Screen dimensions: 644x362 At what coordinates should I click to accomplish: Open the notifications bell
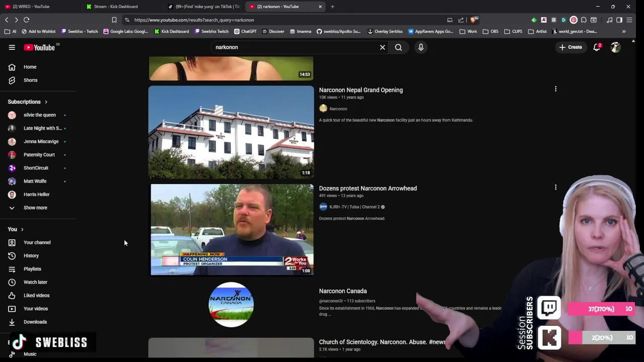point(597,47)
